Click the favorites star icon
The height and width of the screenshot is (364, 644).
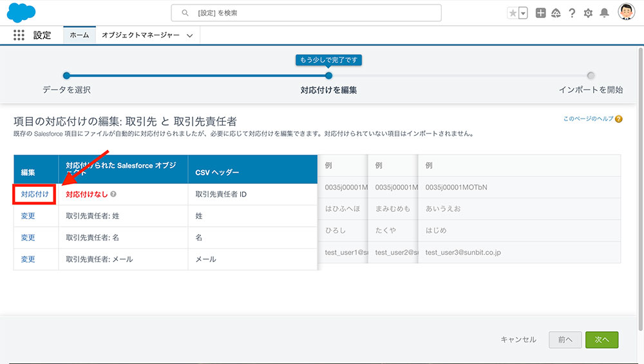513,13
